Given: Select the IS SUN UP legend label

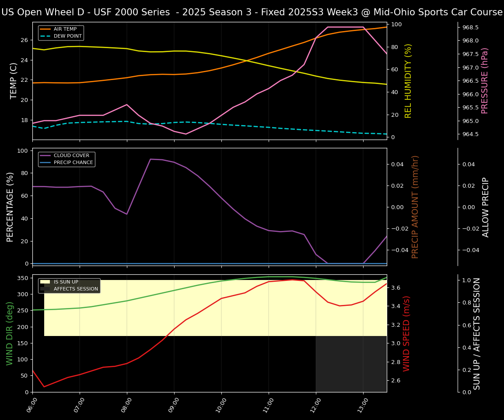Looking at the screenshot, I should [66, 282].
